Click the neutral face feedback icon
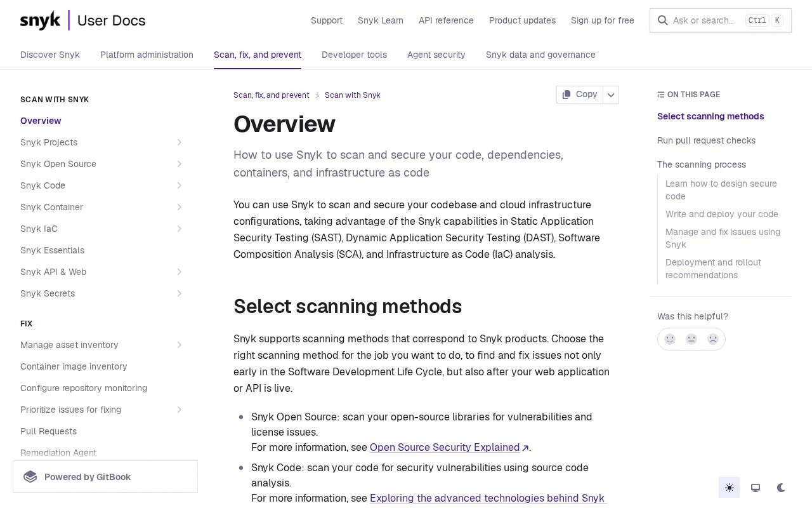Screen dimensions: 812x508 tap(691, 339)
